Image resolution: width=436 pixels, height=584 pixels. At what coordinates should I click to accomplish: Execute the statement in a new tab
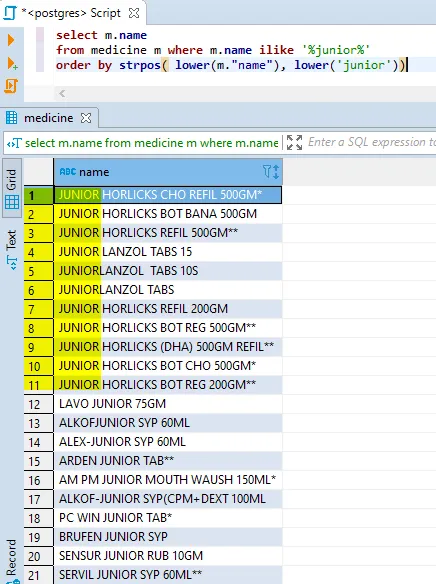tap(12, 64)
